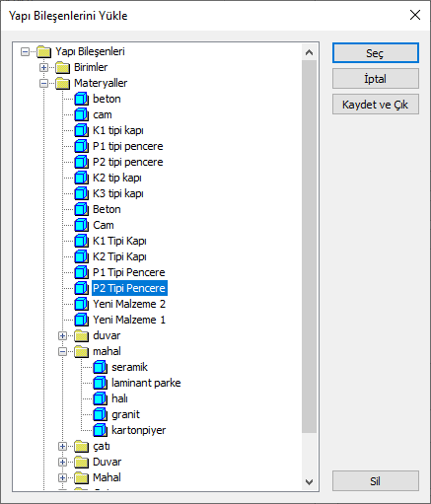Click the cube icon for Yeni Malzeme 2

81,304
